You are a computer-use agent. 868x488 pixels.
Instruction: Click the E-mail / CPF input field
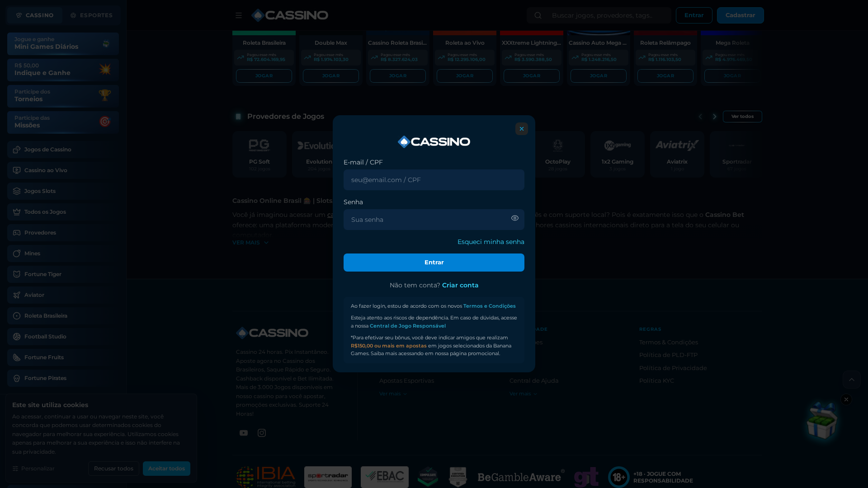pos(434,180)
